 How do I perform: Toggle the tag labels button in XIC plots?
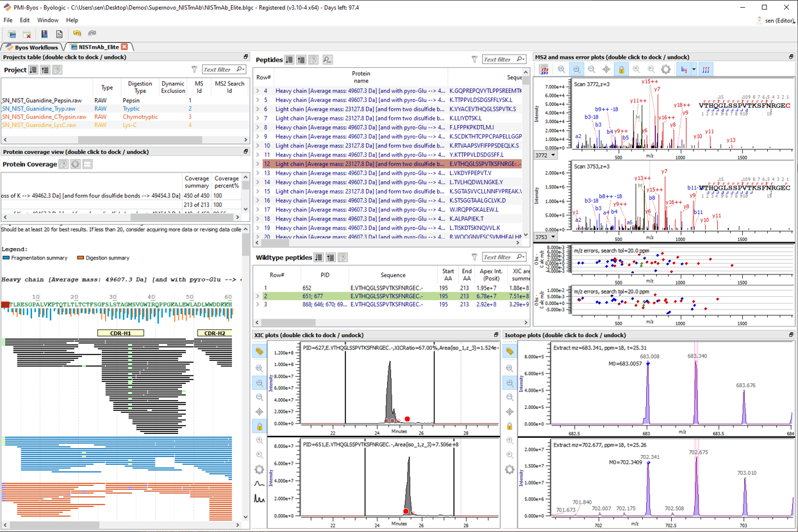pos(260,351)
